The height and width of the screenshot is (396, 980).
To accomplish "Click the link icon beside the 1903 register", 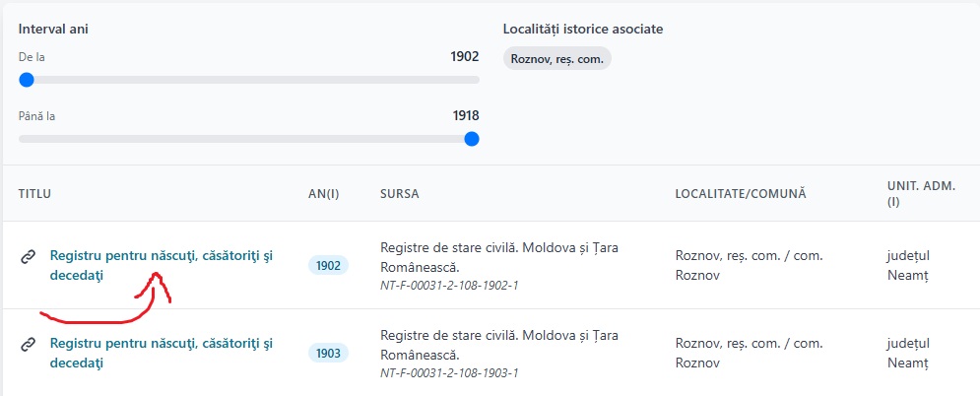I will (x=29, y=345).
